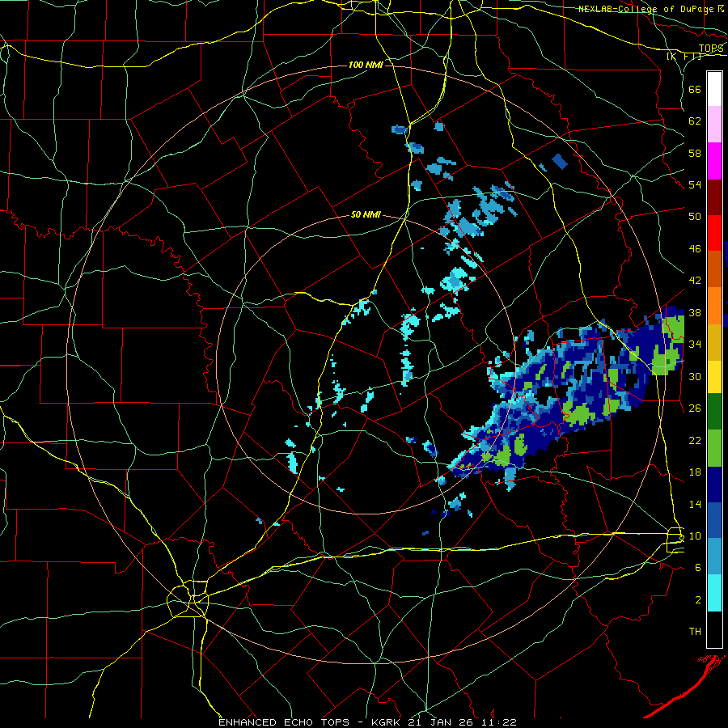This screenshot has width=728, height=728.
Task: Select the dark green legend swatch
Action: click(714, 412)
